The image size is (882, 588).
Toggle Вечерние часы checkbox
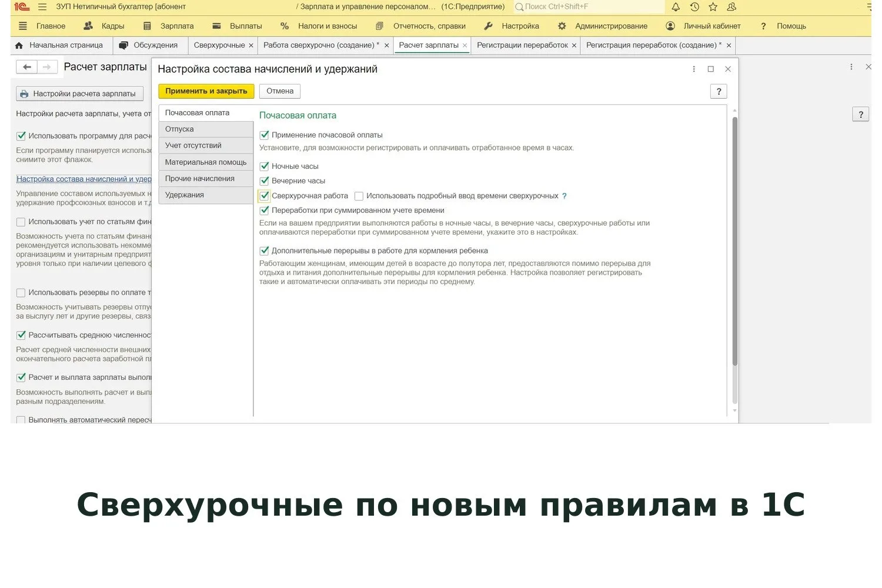[x=265, y=181]
